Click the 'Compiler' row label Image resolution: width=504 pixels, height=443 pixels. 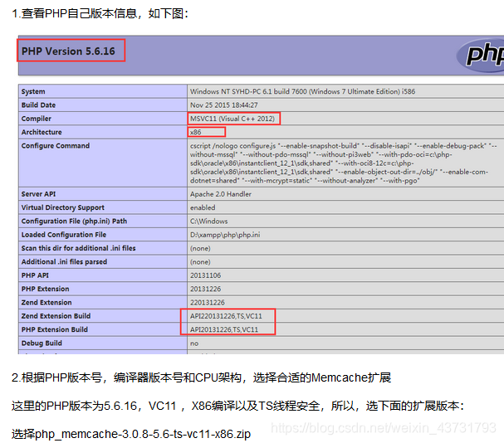click(x=36, y=119)
